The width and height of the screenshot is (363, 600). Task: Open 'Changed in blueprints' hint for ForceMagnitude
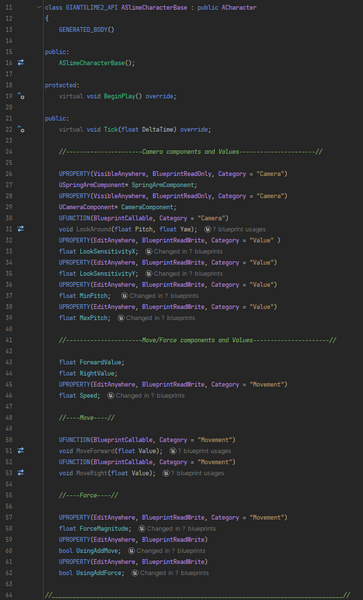coord(177,528)
